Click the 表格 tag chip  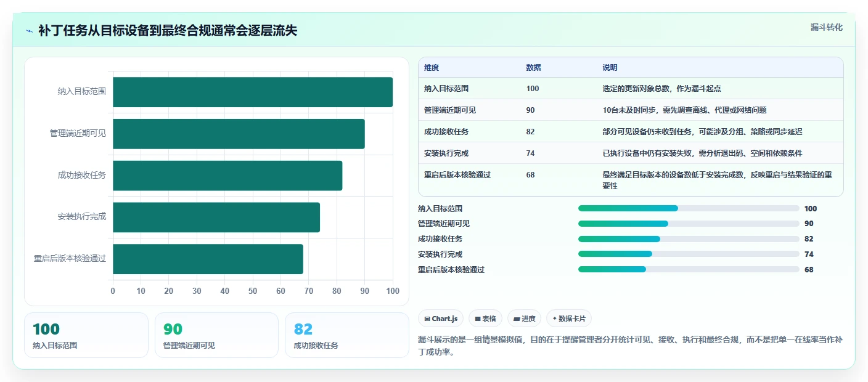(x=485, y=319)
